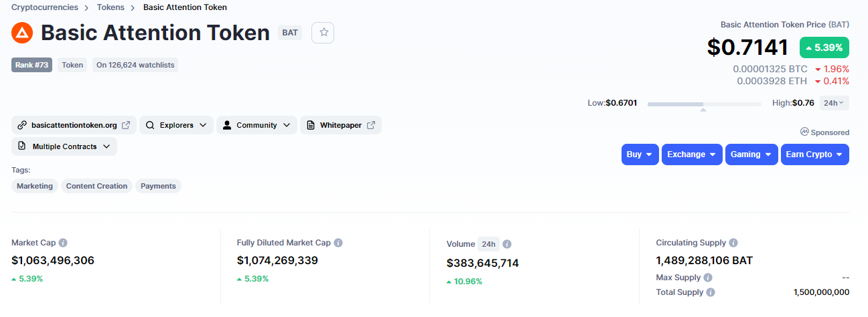Viewport: 868px width, 317px height.
Task: Click the Rank #73 badge
Action: tap(31, 65)
